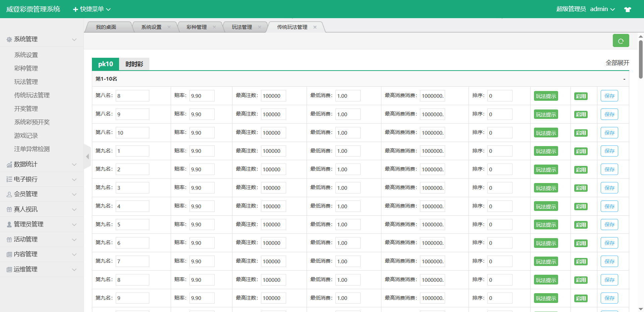Switch to the 我的桌面 tab

(x=106, y=27)
